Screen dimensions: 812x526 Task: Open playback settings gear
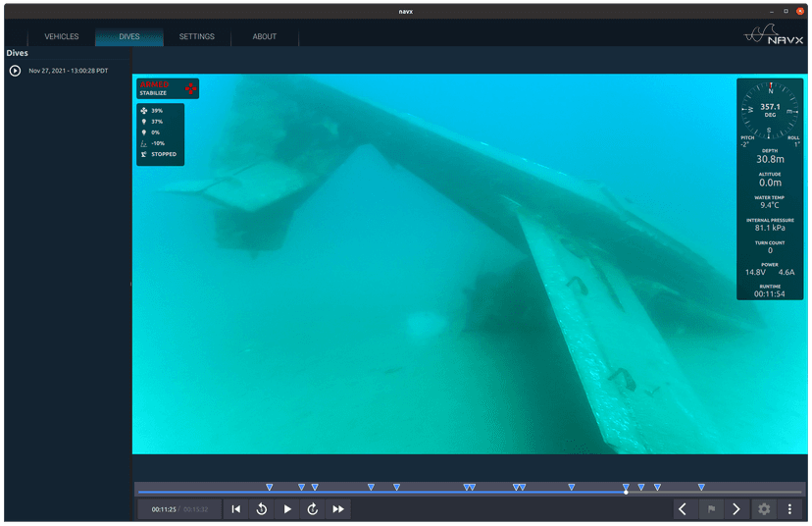[764, 509]
